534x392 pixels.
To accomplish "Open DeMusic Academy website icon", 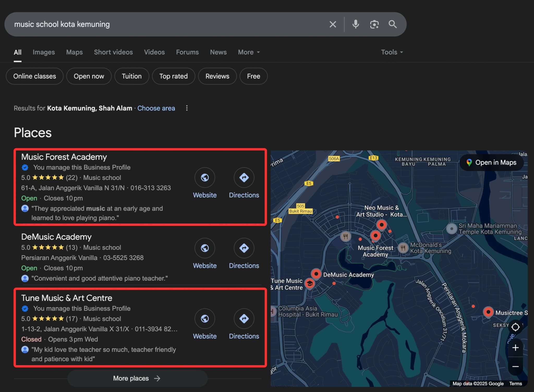I will coord(205,248).
